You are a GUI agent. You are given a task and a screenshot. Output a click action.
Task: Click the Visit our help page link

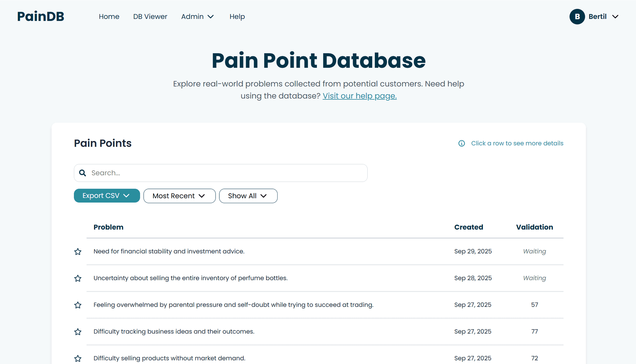(x=359, y=96)
